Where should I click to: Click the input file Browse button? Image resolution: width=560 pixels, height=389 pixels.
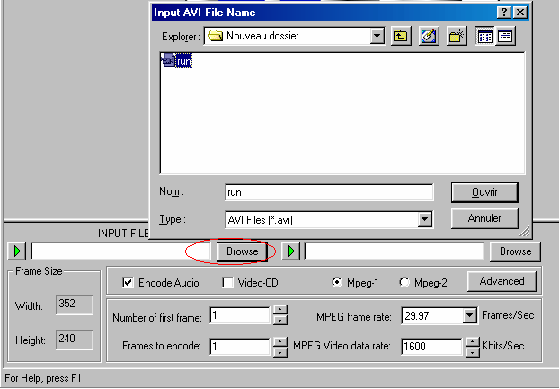(x=242, y=251)
